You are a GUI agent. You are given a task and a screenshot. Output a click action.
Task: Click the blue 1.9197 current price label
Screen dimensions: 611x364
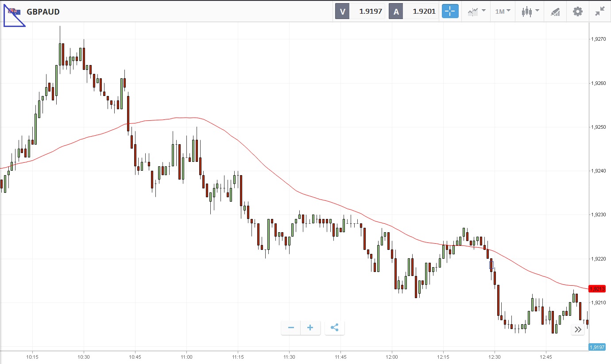[x=597, y=347]
